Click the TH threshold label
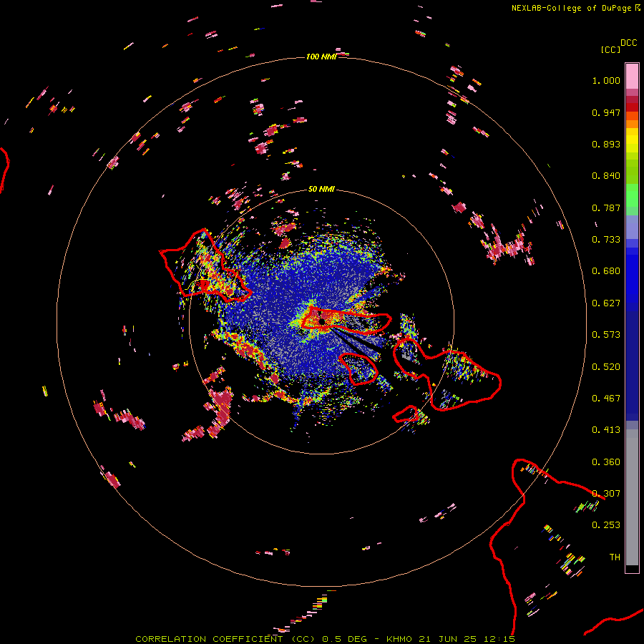 click(615, 557)
